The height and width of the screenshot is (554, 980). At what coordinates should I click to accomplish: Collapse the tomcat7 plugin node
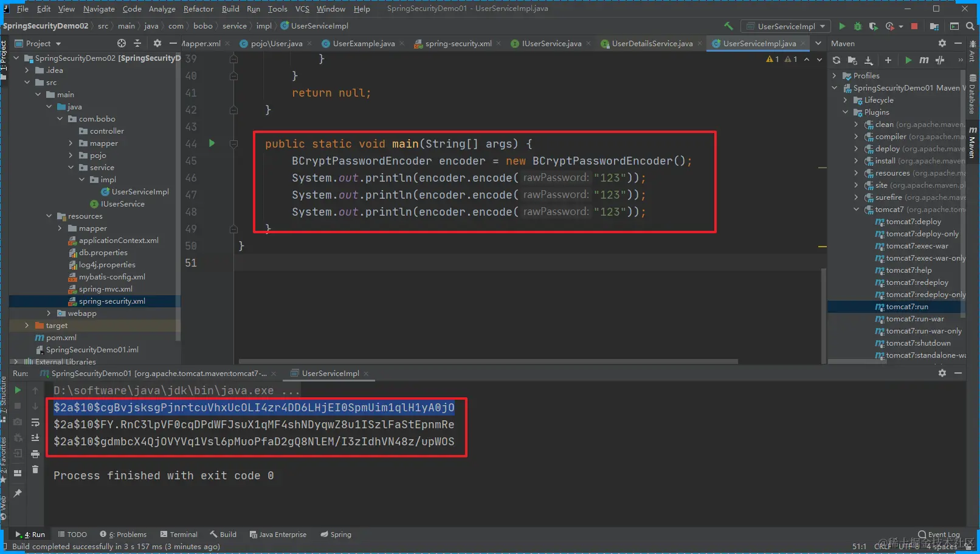click(857, 210)
